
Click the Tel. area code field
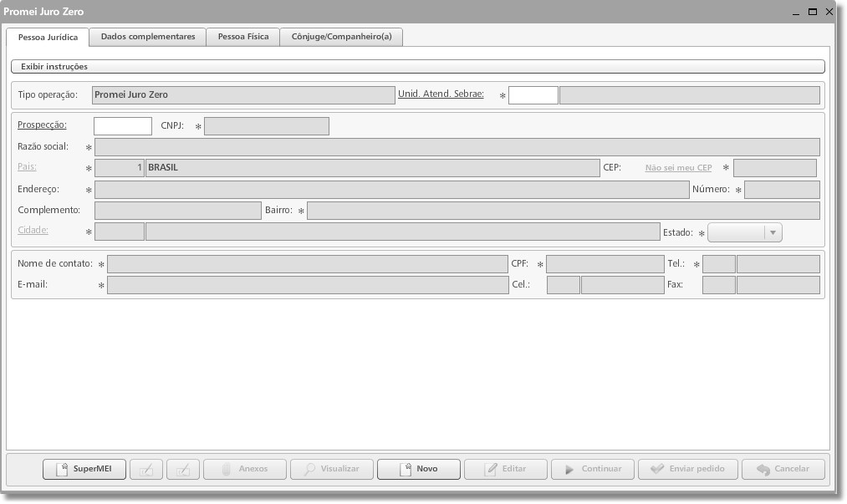pos(719,264)
